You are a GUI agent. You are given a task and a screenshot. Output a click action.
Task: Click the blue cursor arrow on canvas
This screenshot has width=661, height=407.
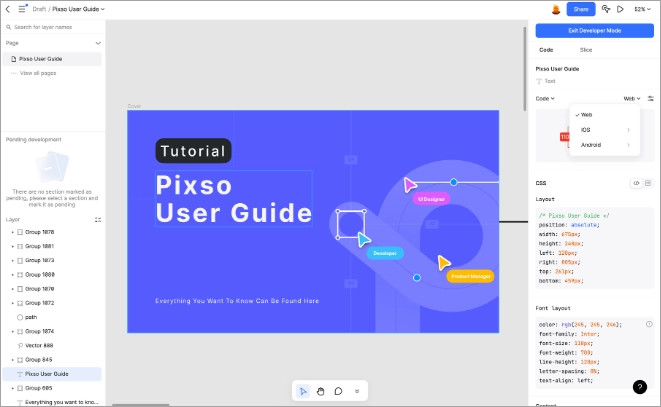pos(363,239)
